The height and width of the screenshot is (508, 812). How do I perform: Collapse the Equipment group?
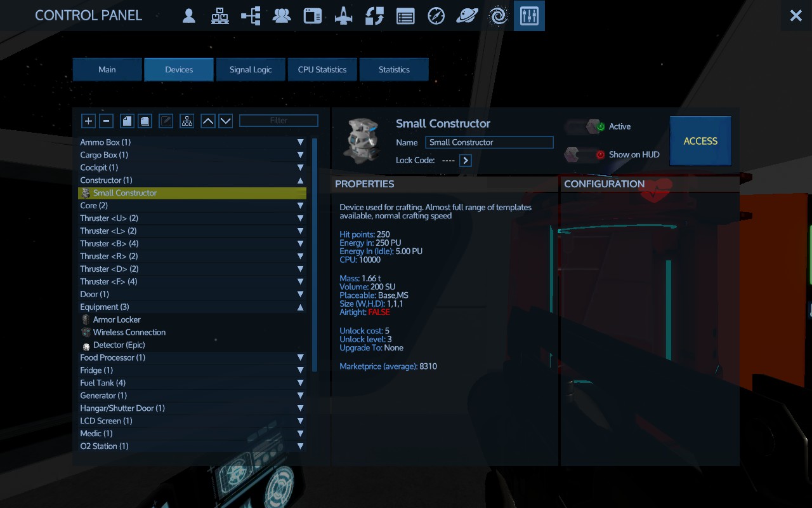[301, 307]
